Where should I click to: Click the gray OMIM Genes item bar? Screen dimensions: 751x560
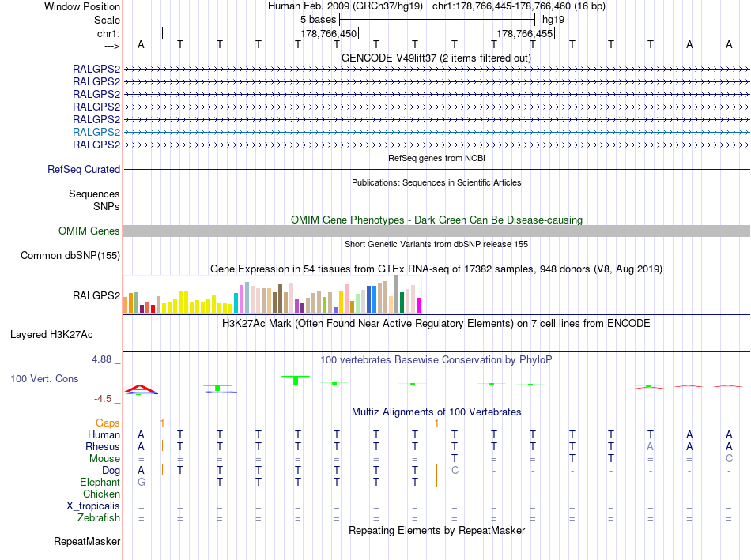pos(436,231)
